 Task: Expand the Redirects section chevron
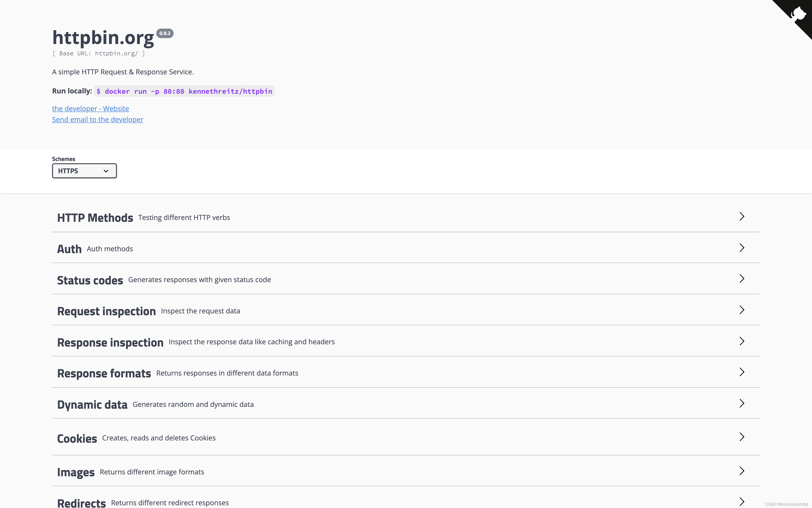click(742, 502)
